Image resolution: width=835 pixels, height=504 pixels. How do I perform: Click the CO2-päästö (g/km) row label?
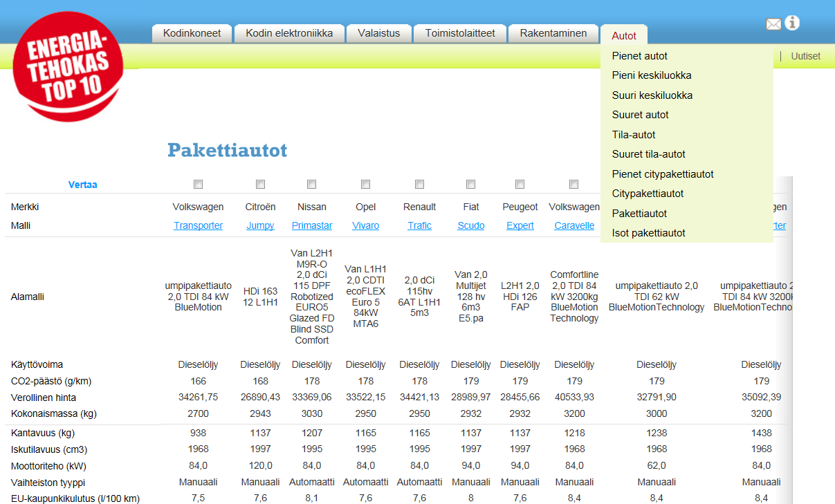coord(51,381)
